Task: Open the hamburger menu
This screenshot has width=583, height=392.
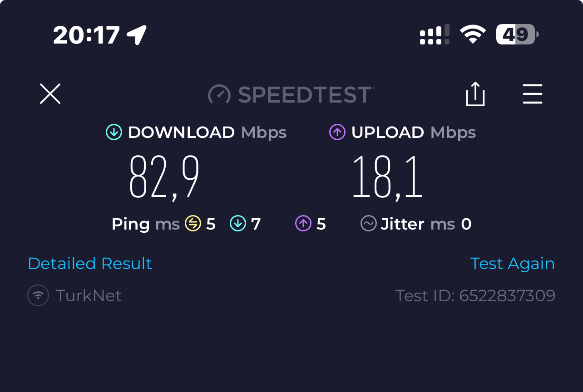Action: click(x=532, y=94)
